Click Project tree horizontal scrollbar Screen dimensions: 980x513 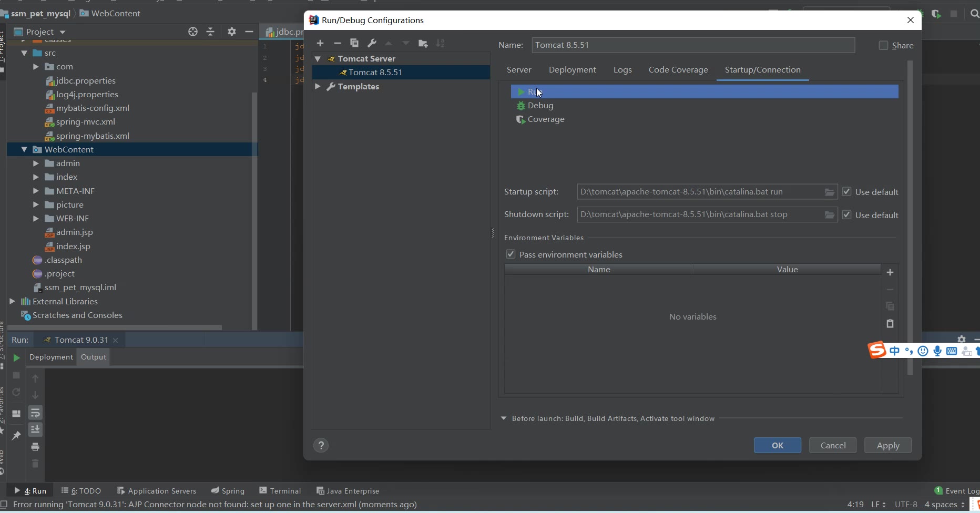[115, 327]
